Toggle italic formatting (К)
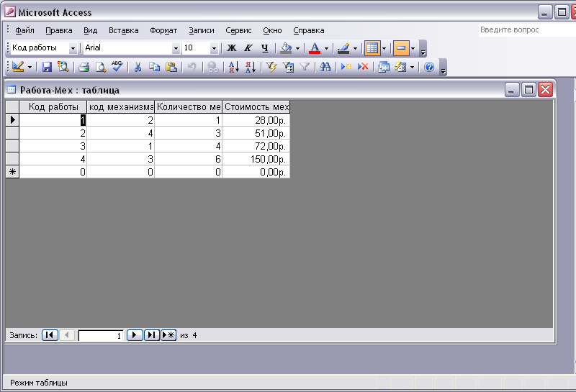 click(x=248, y=48)
